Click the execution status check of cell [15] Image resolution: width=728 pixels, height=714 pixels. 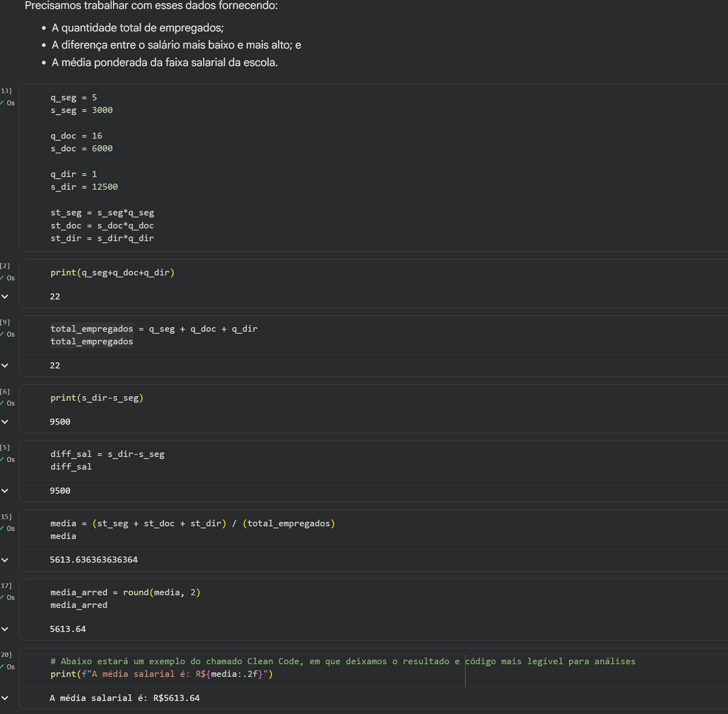pos(2,528)
